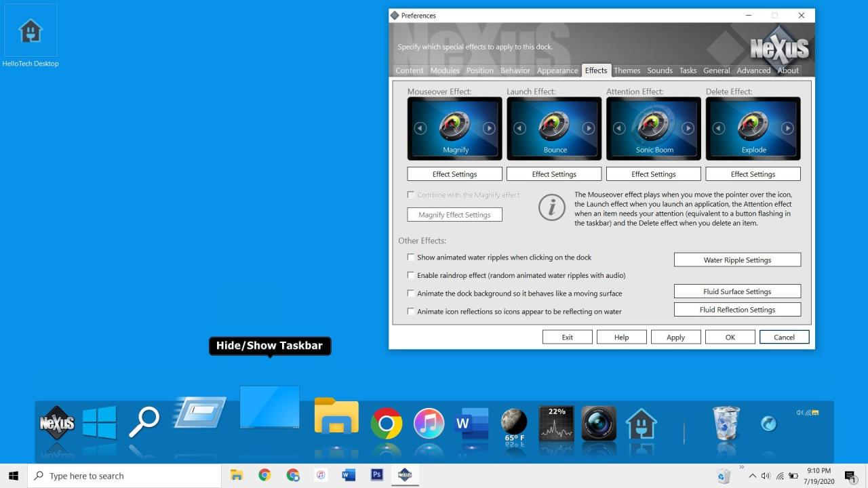868x488 pixels.
Task: View previous Launch Effect using left arrow
Action: pyautogui.click(x=520, y=128)
